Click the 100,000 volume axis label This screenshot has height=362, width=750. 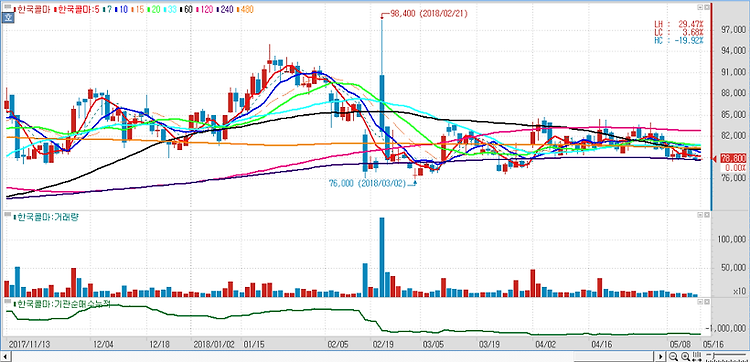click(731, 239)
